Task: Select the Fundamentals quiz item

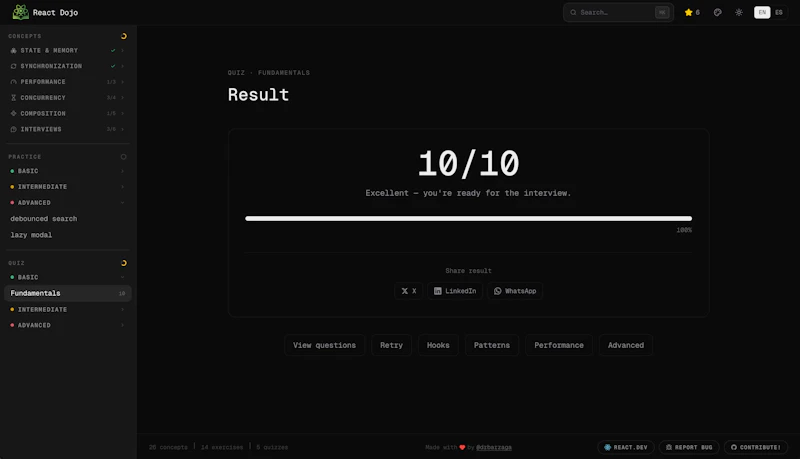Action: click(x=67, y=293)
